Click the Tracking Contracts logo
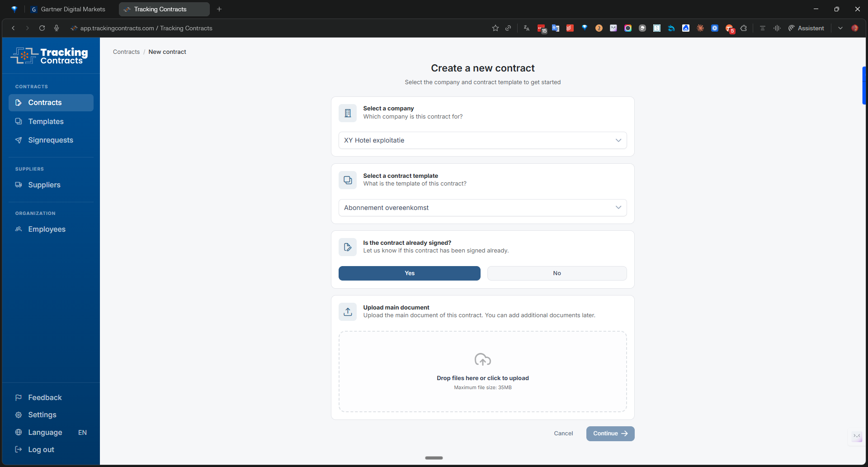 [49, 56]
